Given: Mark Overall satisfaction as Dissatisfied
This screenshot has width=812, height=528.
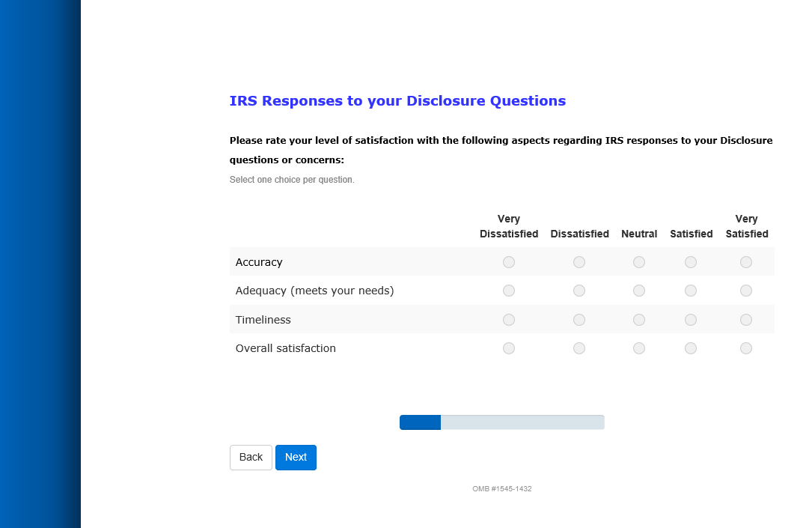Looking at the screenshot, I should click(x=579, y=348).
